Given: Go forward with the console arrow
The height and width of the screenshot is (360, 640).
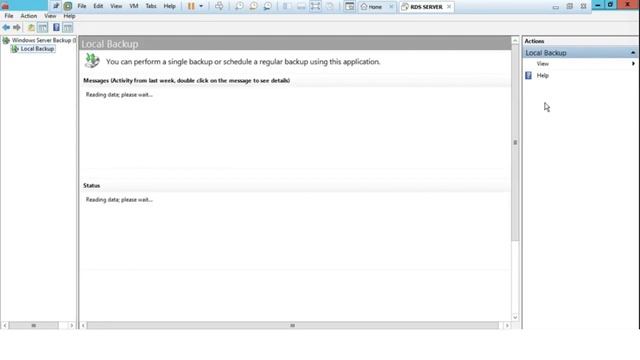Looking at the screenshot, I should click(17, 27).
